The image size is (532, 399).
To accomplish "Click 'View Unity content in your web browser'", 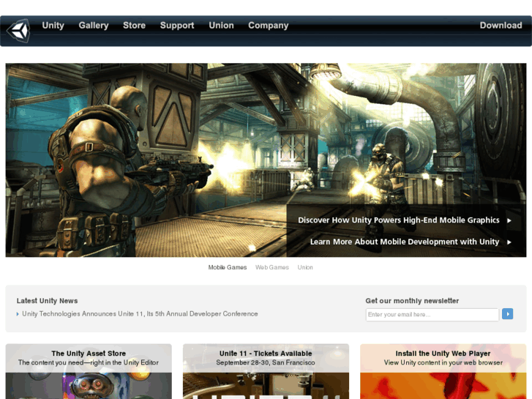I will 443,362.
